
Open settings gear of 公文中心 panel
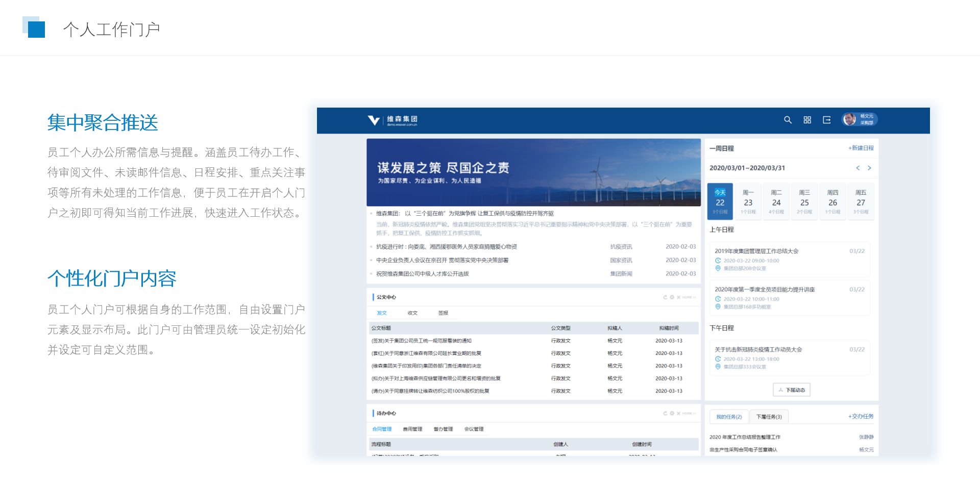click(672, 297)
